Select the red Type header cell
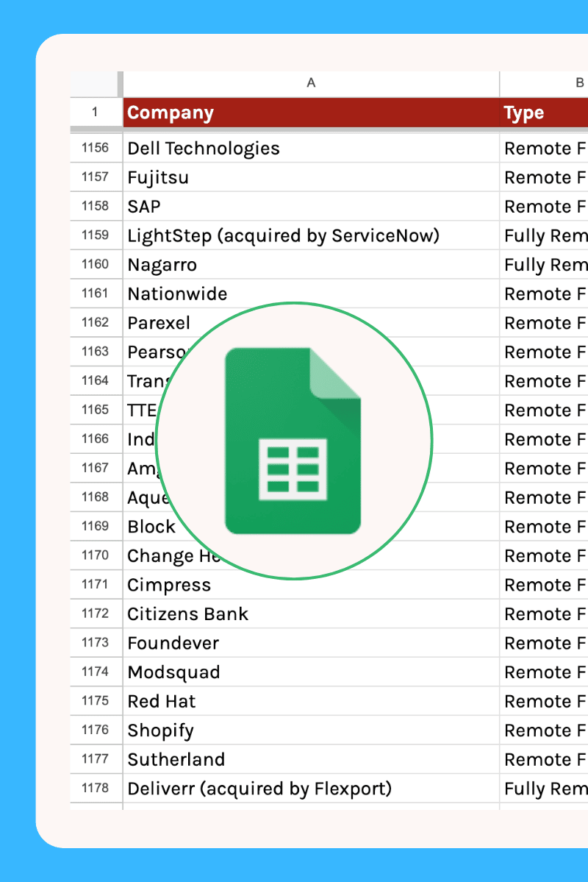The width and height of the screenshot is (588, 882). (x=544, y=113)
